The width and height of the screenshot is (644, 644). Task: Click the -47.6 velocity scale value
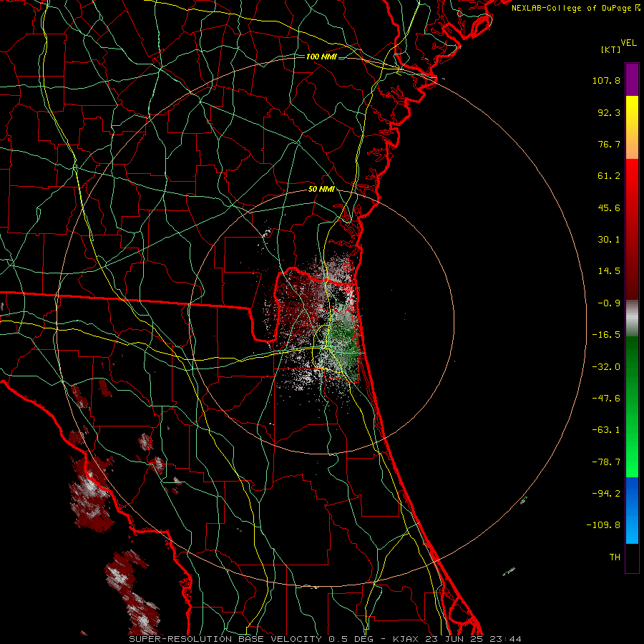point(606,399)
